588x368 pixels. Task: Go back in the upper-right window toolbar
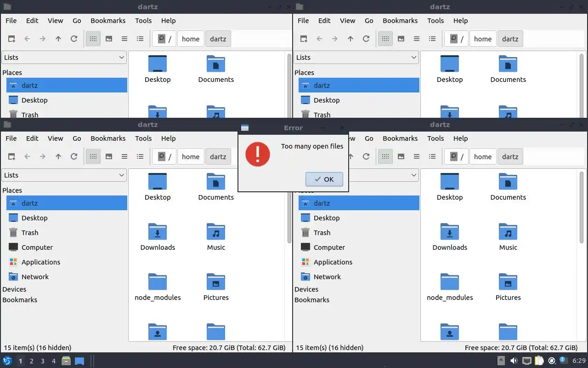319,39
